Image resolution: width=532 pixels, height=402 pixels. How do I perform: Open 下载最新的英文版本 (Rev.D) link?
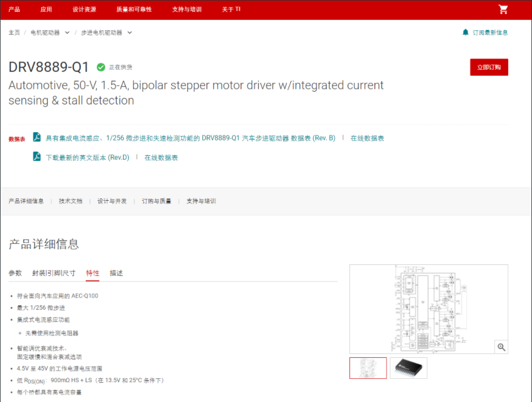87,158
